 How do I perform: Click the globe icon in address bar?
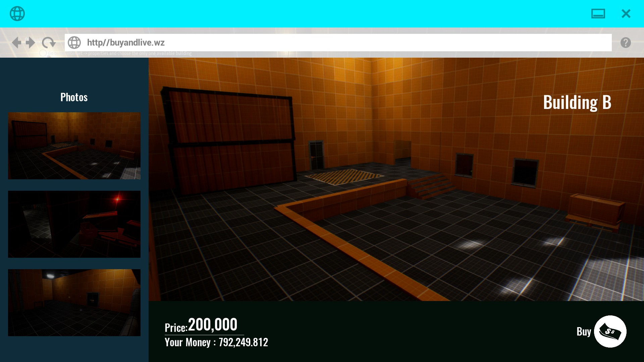click(74, 43)
